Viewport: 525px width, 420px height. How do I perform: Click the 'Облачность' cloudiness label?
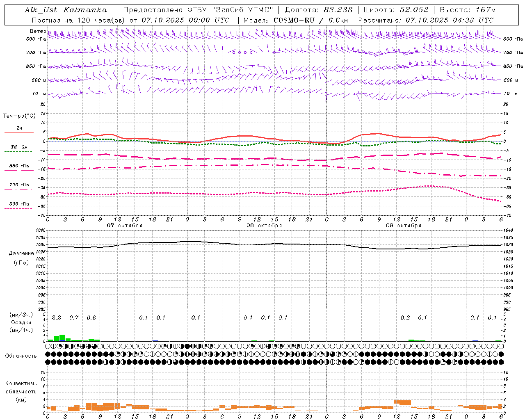click(x=21, y=356)
